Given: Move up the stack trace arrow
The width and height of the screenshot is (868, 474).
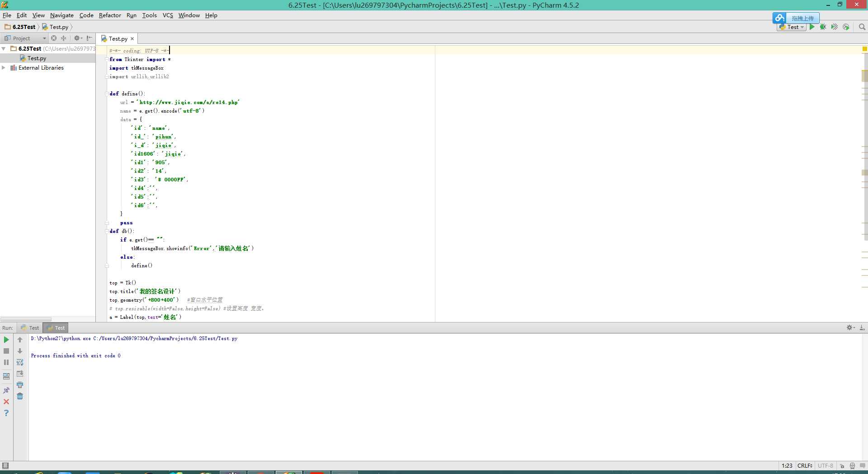Looking at the screenshot, I should point(20,340).
